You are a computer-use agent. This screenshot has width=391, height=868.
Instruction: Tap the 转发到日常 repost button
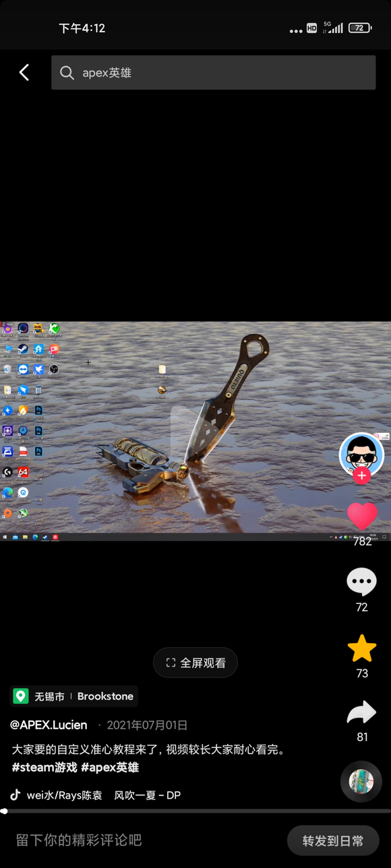tap(333, 840)
